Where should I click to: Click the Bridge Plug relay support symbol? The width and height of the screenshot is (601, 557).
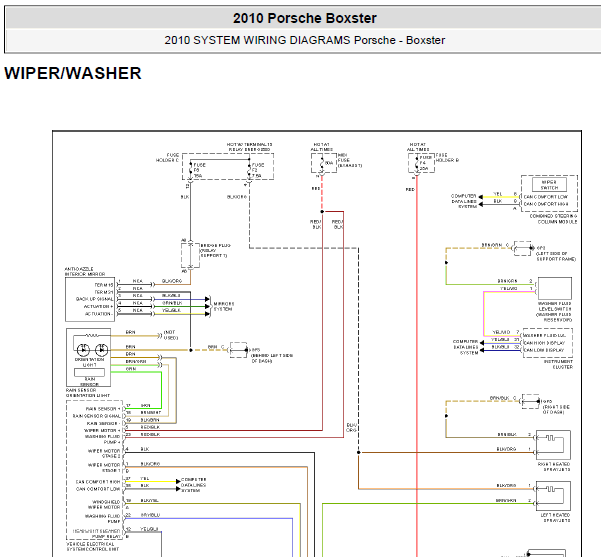tap(190, 255)
